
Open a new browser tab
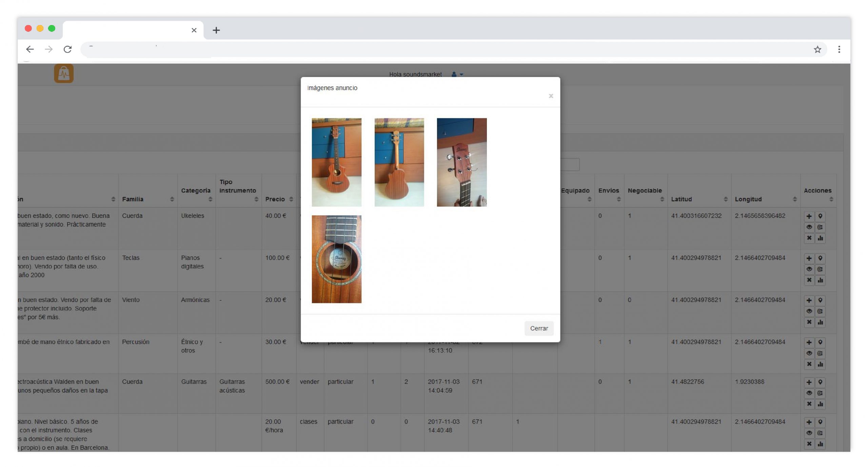pyautogui.click(x=216, y=30)
